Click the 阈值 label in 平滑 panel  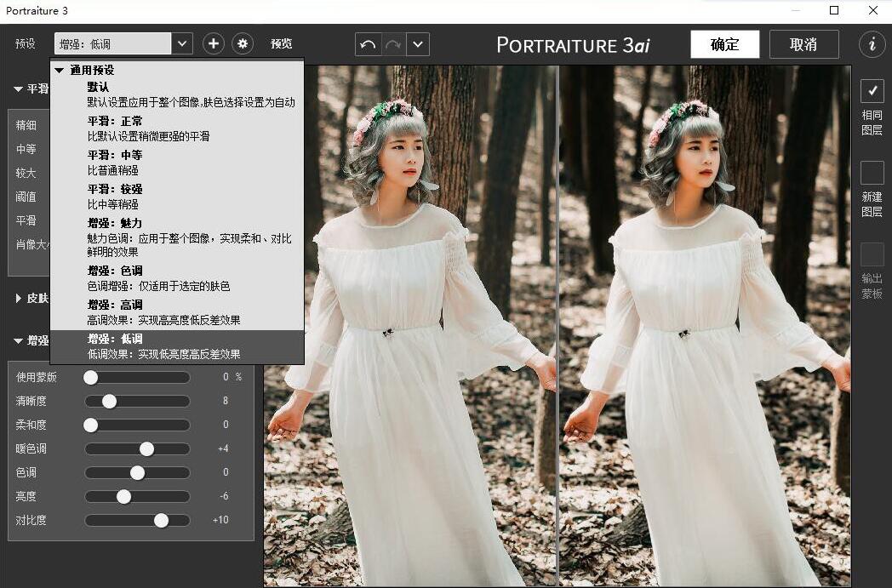click(x=26, y=197)
